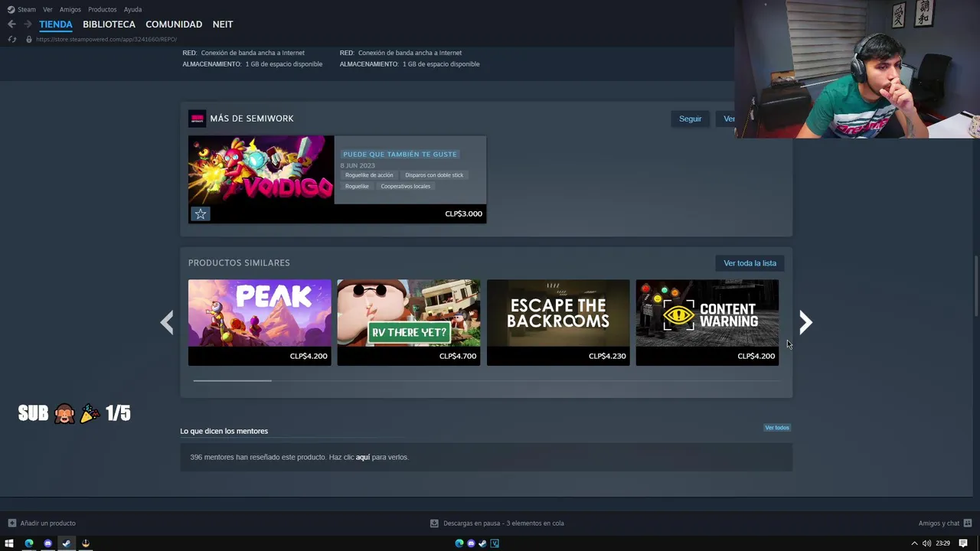This screenshot has height=551, width=980.
Task: Reload the store page
Action: pos(11,39)
